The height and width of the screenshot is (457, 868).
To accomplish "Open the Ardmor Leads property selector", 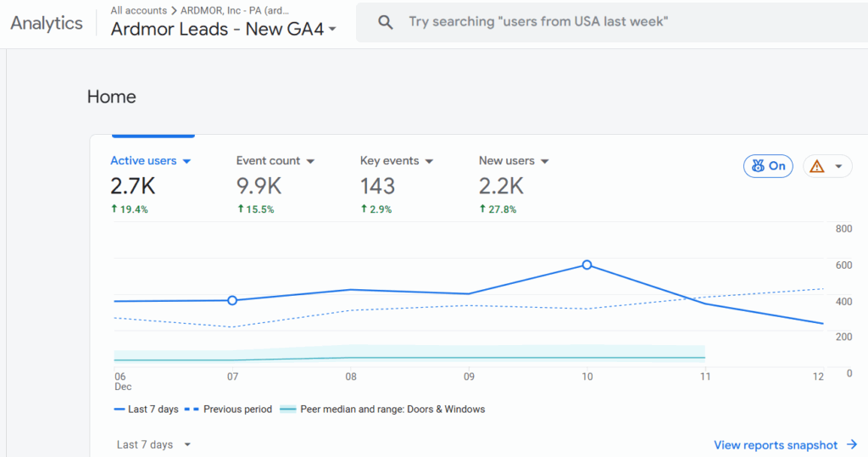I will coord(224,29).
